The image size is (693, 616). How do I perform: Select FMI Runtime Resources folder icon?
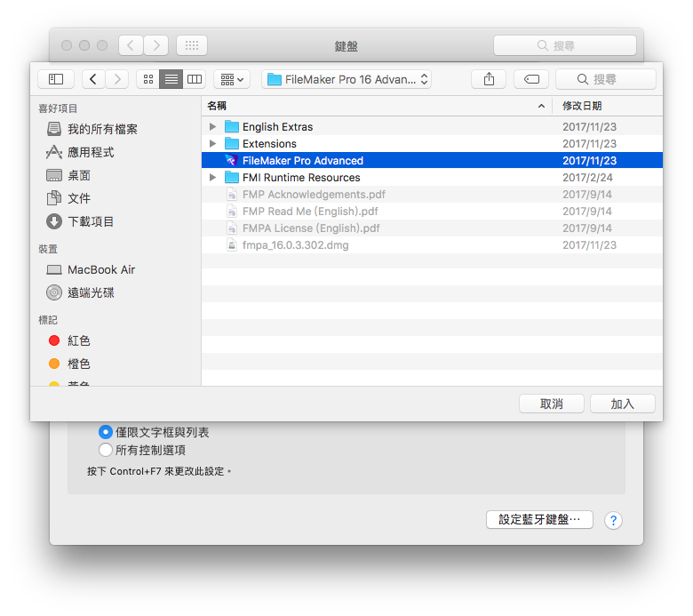point(232,177)
